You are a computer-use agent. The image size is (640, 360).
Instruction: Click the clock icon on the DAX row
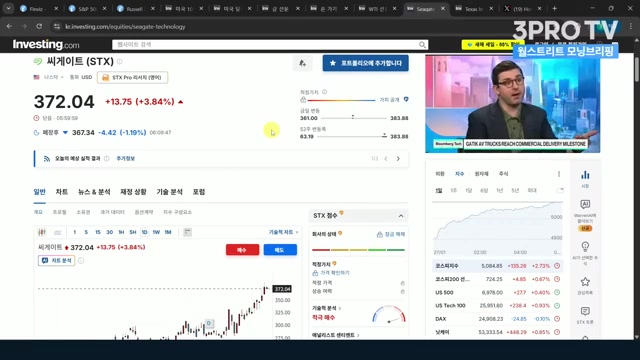557,319
